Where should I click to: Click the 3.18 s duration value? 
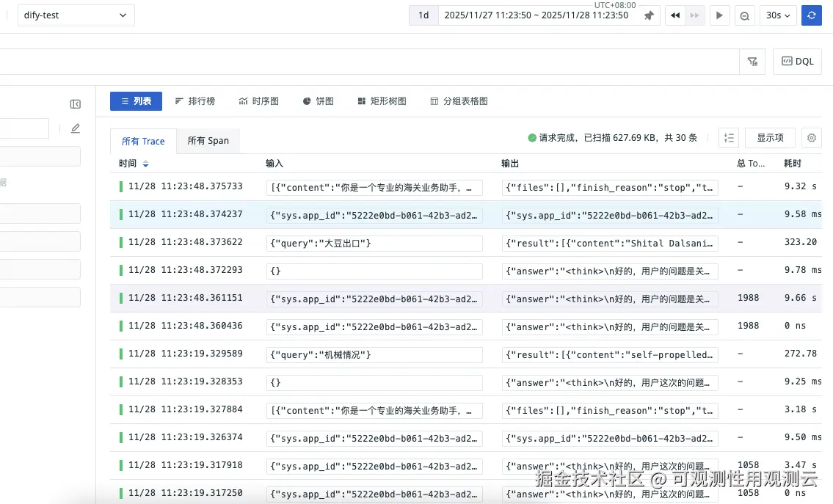[x=801, y=409]
